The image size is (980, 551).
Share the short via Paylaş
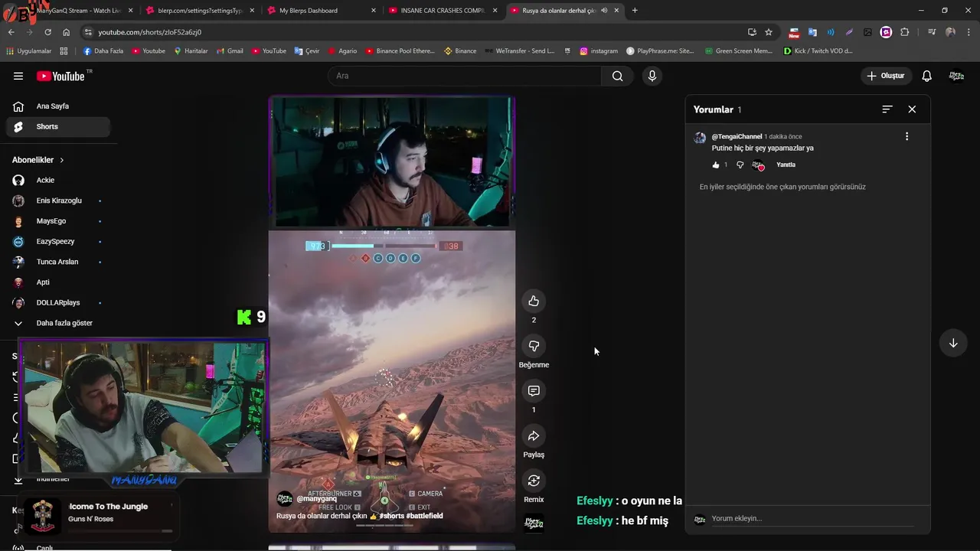534,436
